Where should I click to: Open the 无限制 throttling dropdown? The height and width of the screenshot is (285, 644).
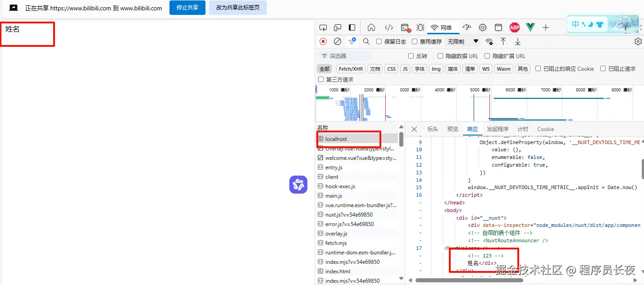click(x=463, y=41)
